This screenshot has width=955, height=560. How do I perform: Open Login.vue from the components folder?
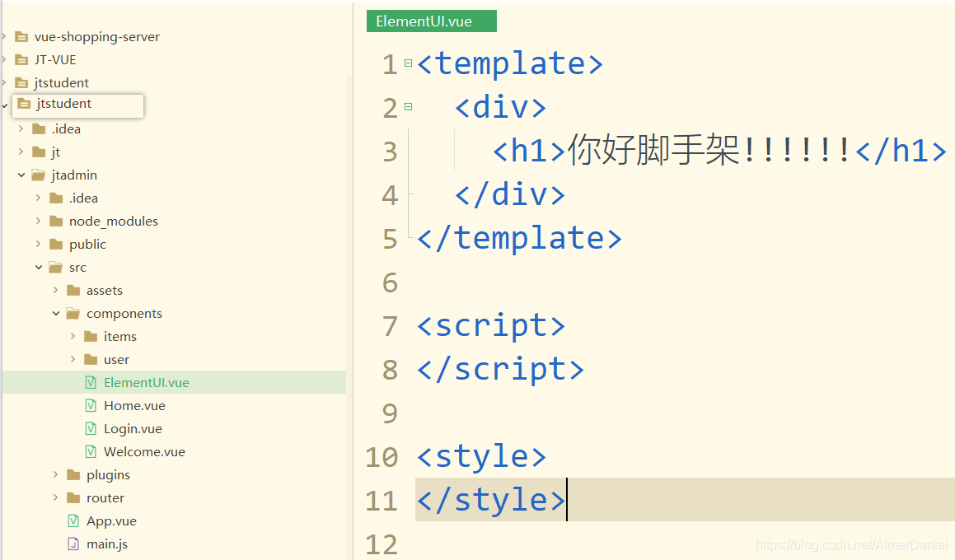pyautogui.click(x=133, y=429)
